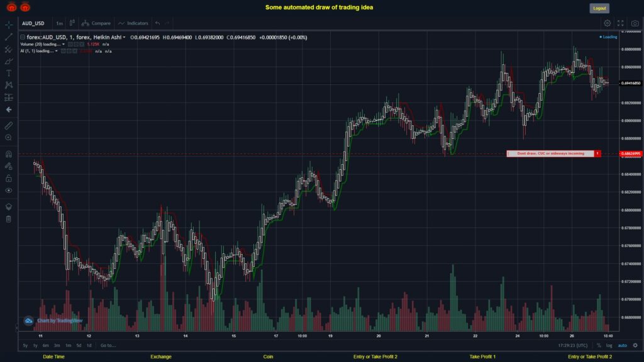This screenshot has height=362, width=644.
Task: Set chart range to 1d
Action: 89,346
